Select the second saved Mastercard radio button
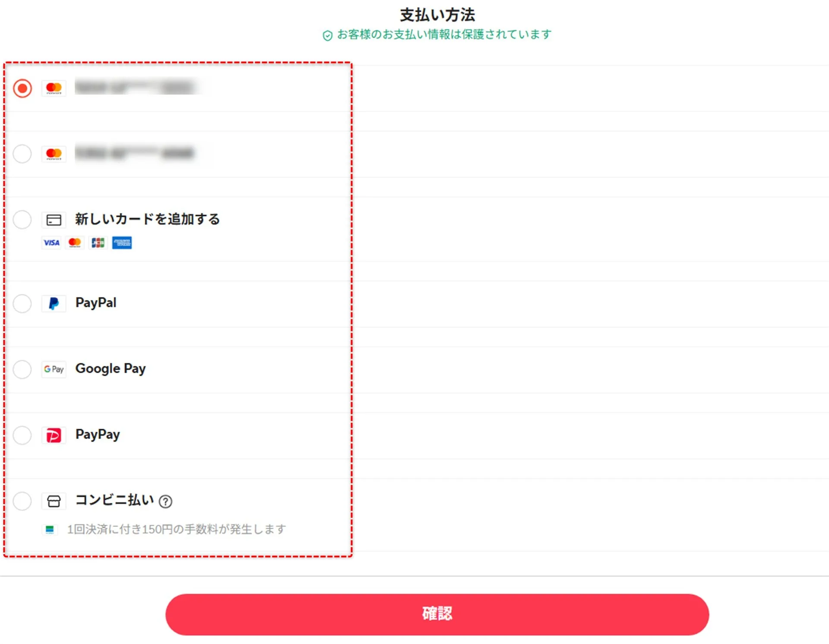829x644 pixels. (22, 154)
